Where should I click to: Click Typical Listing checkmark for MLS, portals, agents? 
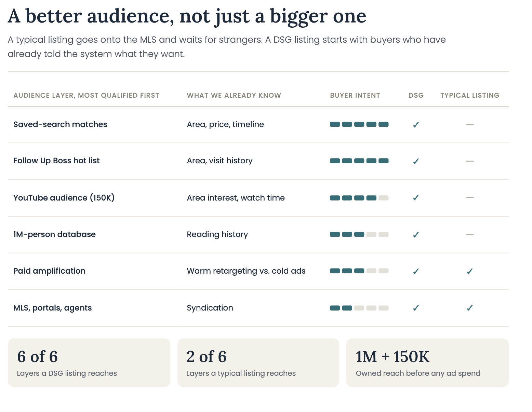[470, 308]
